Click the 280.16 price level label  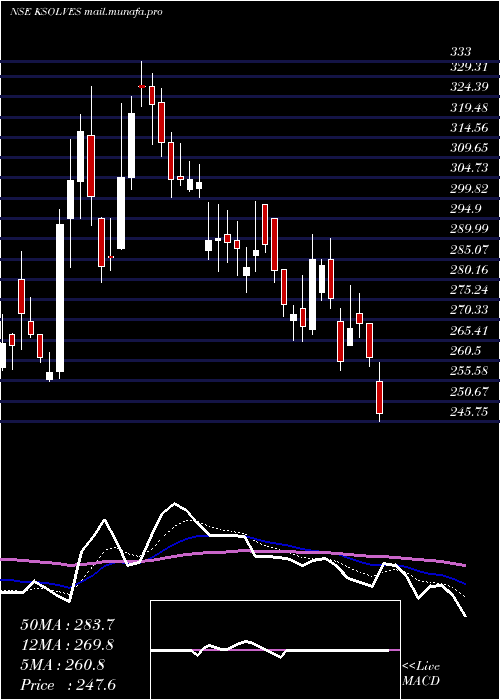point(469,270)
